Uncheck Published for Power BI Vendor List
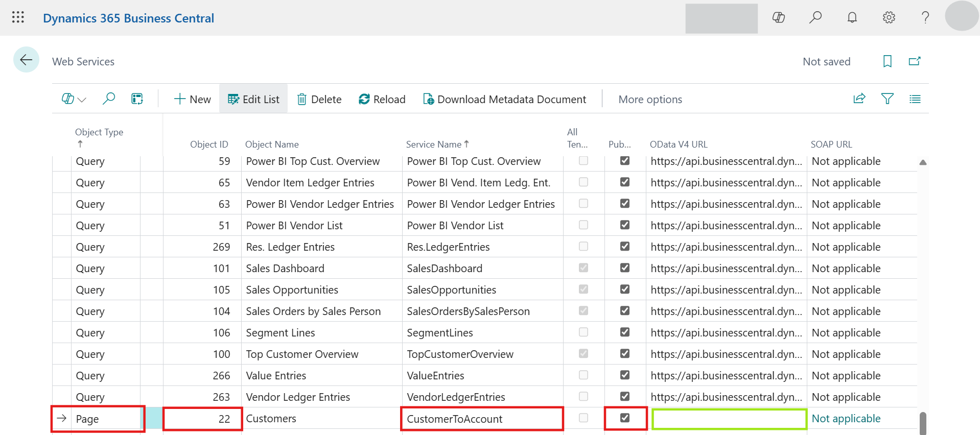Viewport: 980px width, 435px height. 624,225
